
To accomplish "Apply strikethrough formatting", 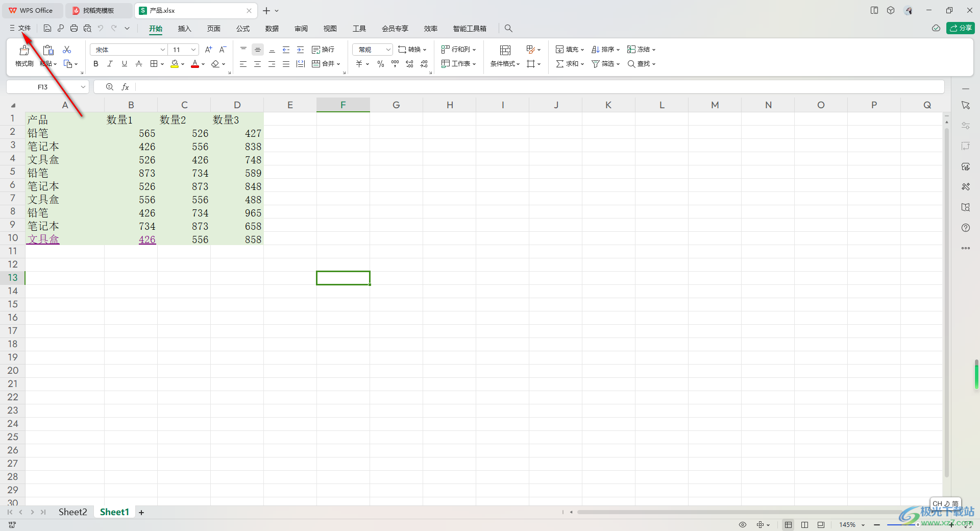I will pyautogui.click(x=139, y=64).
